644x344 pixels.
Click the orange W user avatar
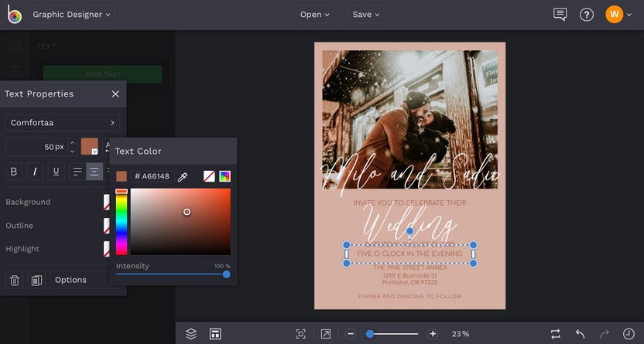pyautogui.click(x=614, y=15)
